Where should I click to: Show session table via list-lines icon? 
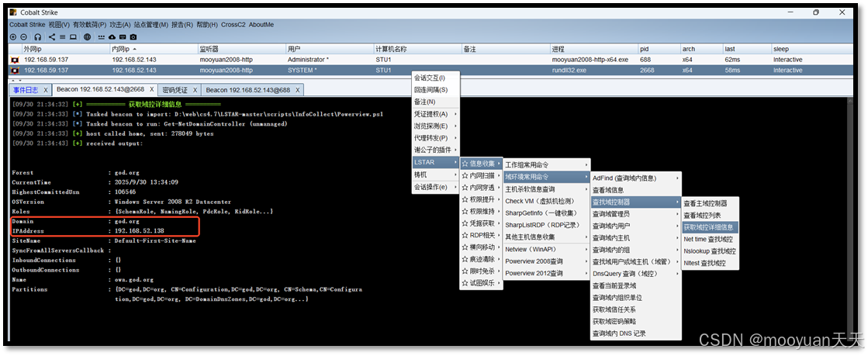(x=62, y=37)
